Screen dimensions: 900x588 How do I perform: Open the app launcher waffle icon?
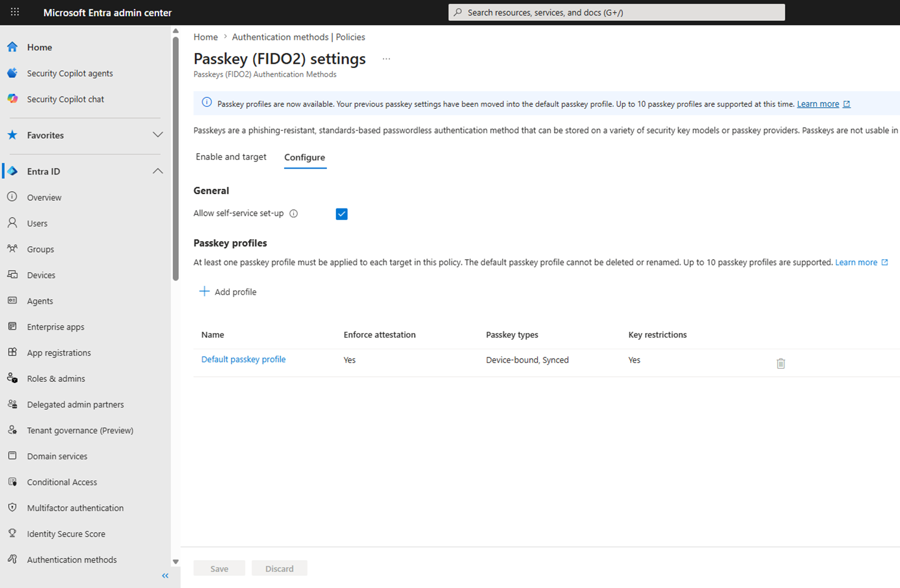[x=15, y=12]
